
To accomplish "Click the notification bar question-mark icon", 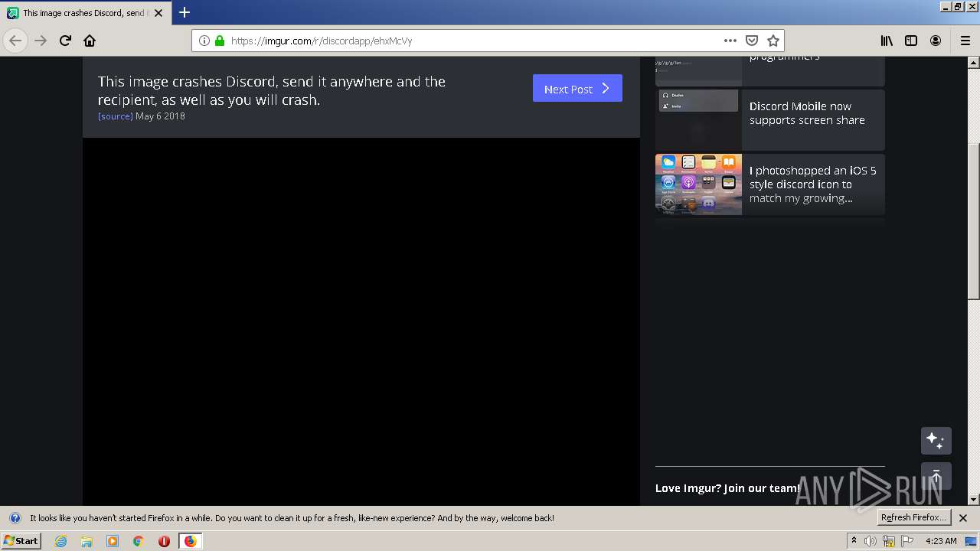I will pyautogui.click(x=15, y=518).
